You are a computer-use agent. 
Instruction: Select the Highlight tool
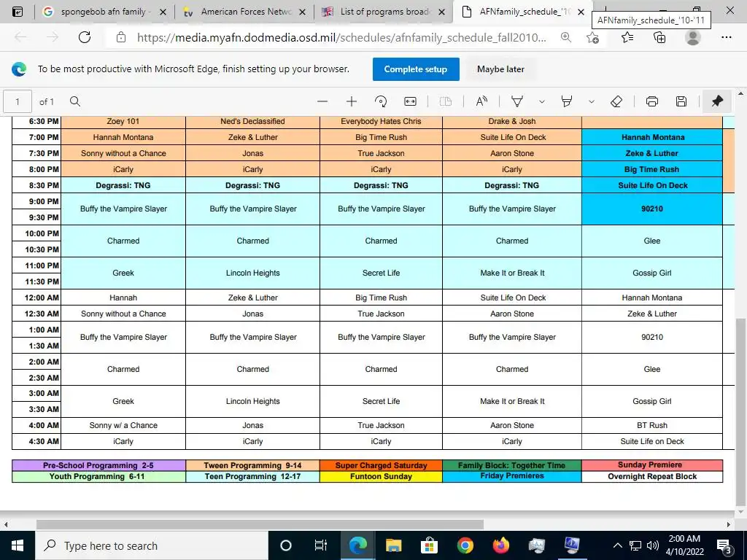(x=566, y=101)
